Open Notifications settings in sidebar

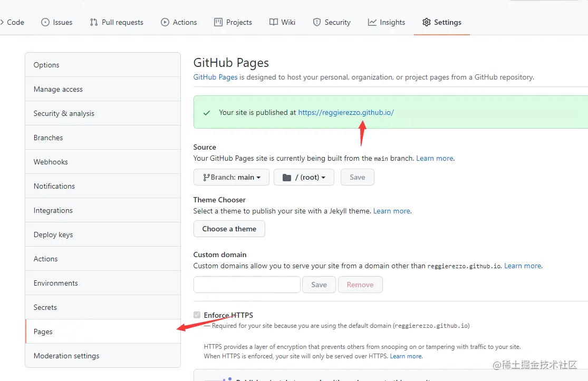(103, 186)
